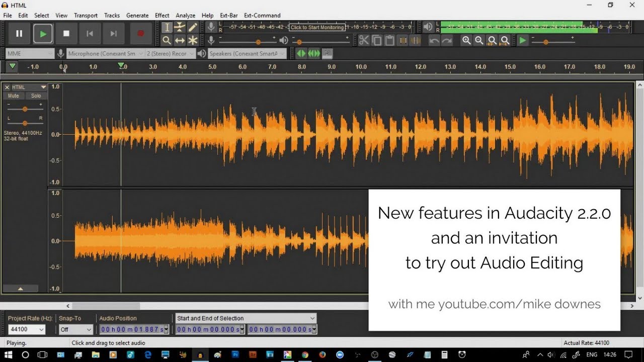The image size is (644, 362).
Task: Open the HTML track name dropdown menu
Action: click(x=29, y=87)
